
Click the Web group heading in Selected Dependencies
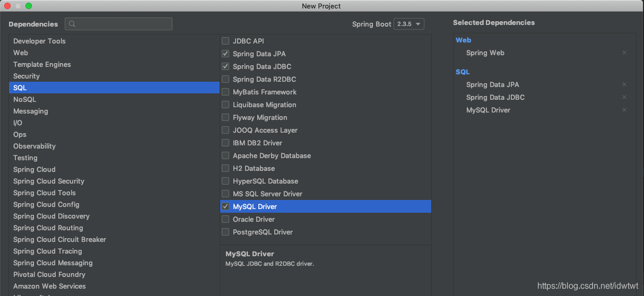coord(463,40)
